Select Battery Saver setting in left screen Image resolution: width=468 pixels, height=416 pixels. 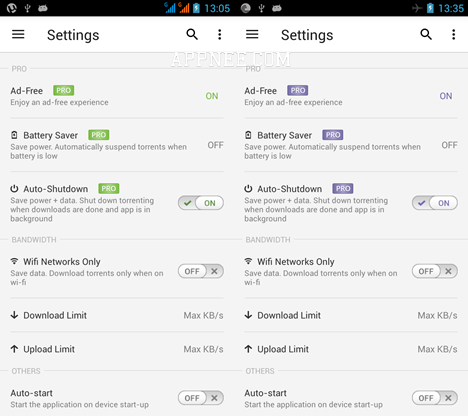click(x=117, y=145)
